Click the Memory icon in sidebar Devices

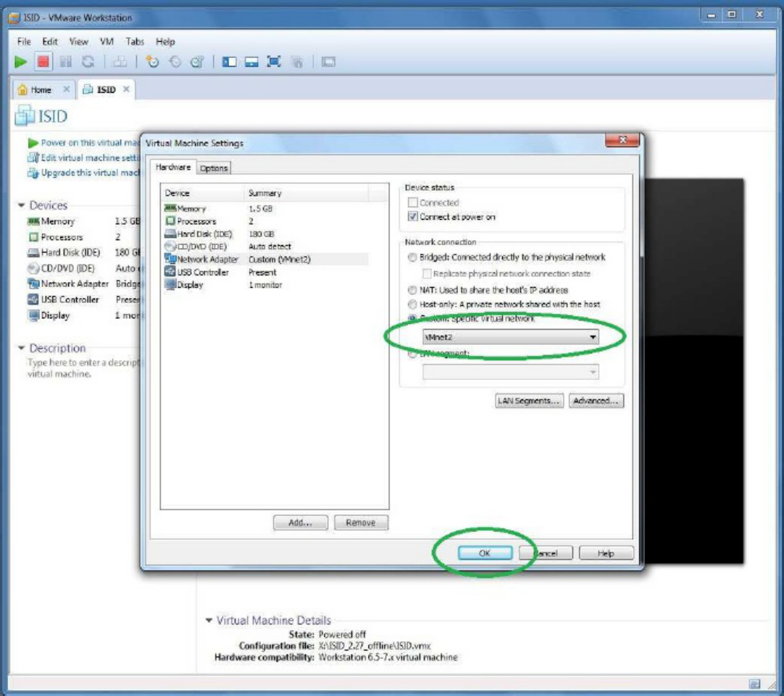(33, 221)
